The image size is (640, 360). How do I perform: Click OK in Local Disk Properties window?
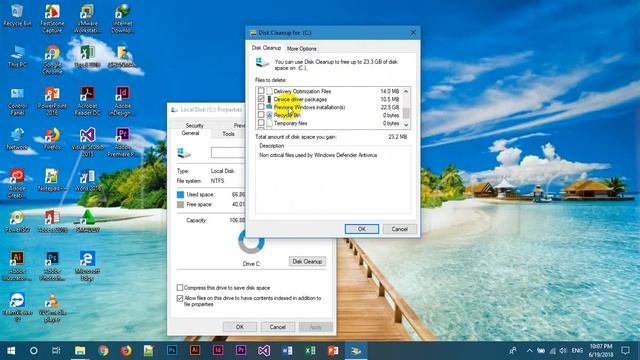[x=240, y=327]
